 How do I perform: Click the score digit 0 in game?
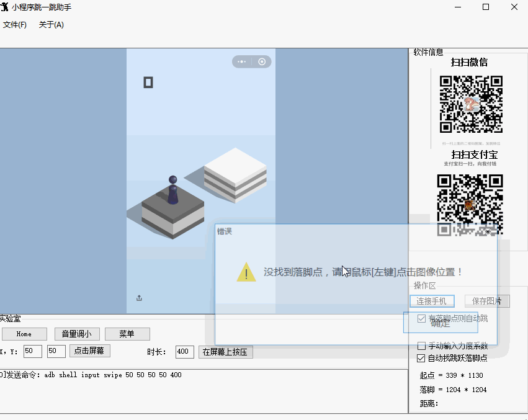click(148, 83)
